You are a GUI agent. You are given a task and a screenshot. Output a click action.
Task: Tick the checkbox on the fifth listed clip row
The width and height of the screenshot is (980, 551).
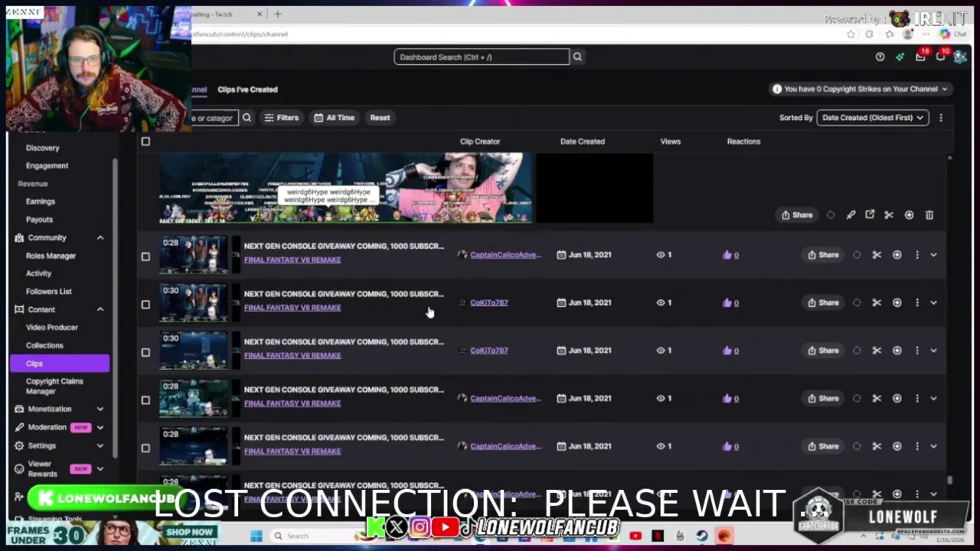[145, 448]
